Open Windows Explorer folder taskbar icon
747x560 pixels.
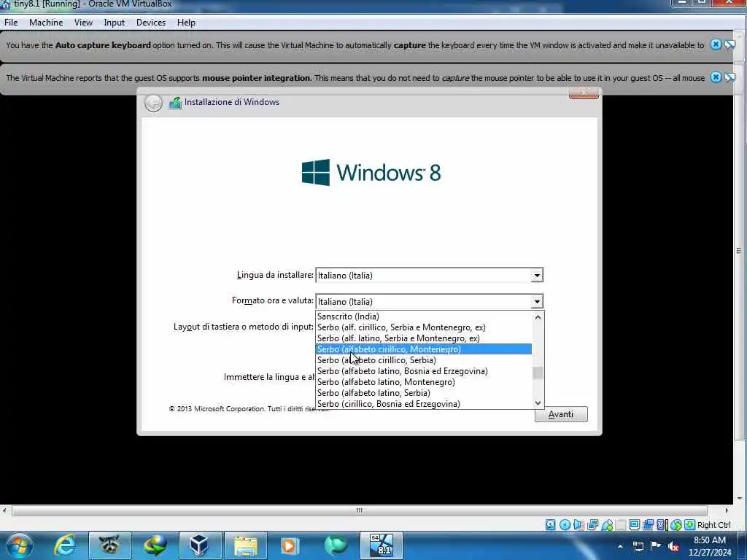click(x=245, y=545)
